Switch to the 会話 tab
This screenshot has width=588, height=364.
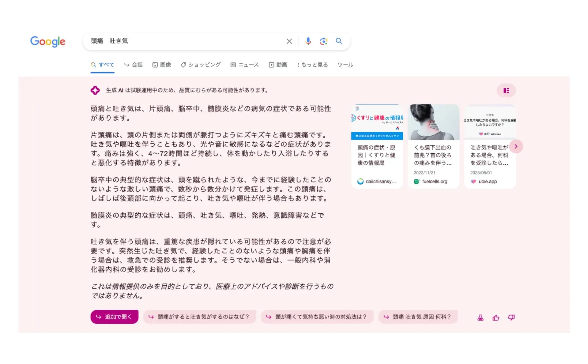[134, 65]
